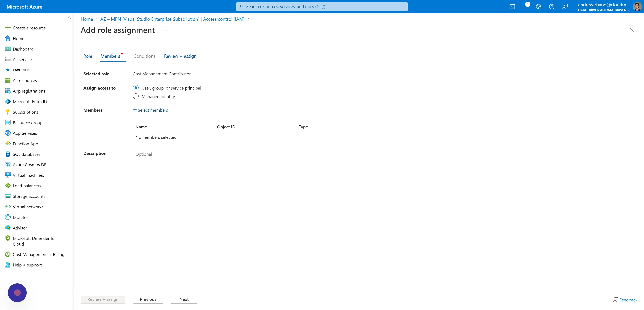Click the Load balancers diamond icon

8,186
